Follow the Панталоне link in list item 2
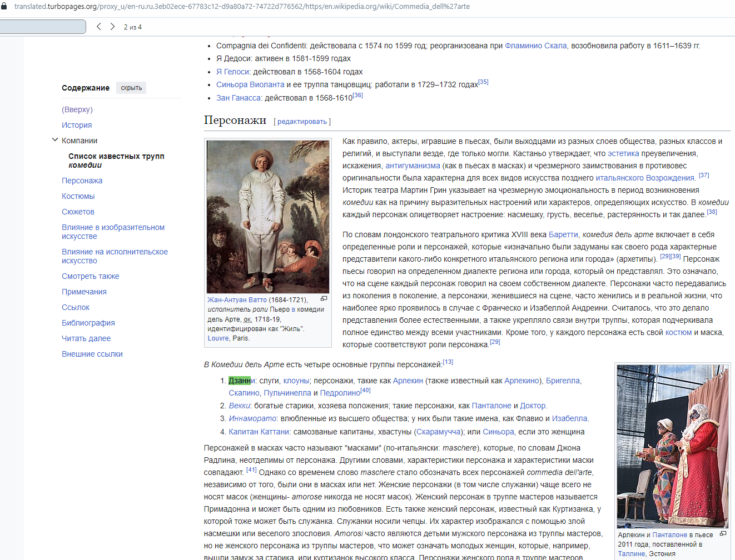Viewport: 735px width, 560px height. click(x=491, y=406)
